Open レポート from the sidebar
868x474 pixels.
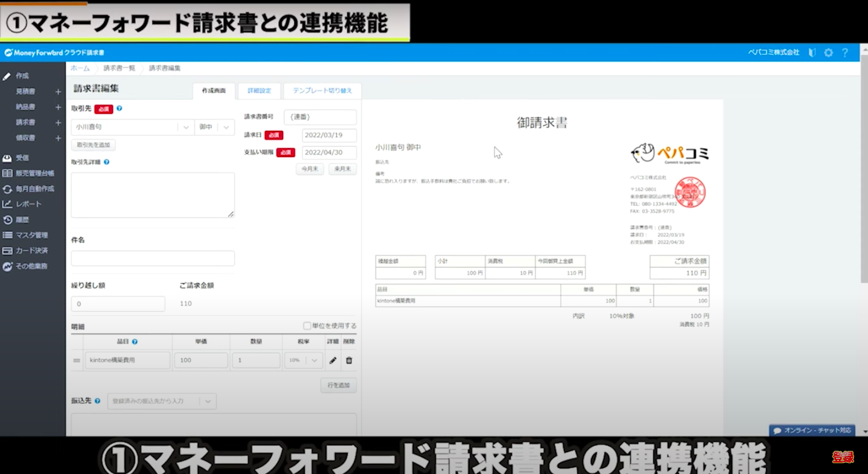[28, 204]
